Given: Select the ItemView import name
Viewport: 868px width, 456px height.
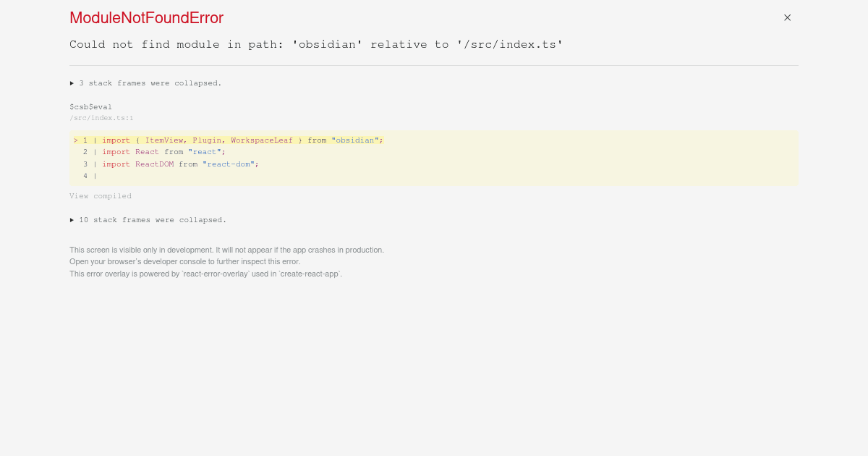Looking at the screenshot, I should tap(162, 140).
